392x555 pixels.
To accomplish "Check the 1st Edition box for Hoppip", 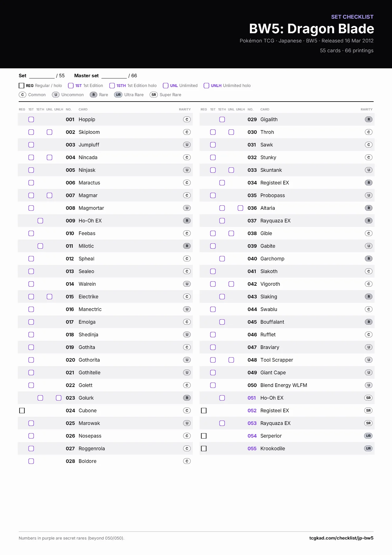I will click(31, 119).
